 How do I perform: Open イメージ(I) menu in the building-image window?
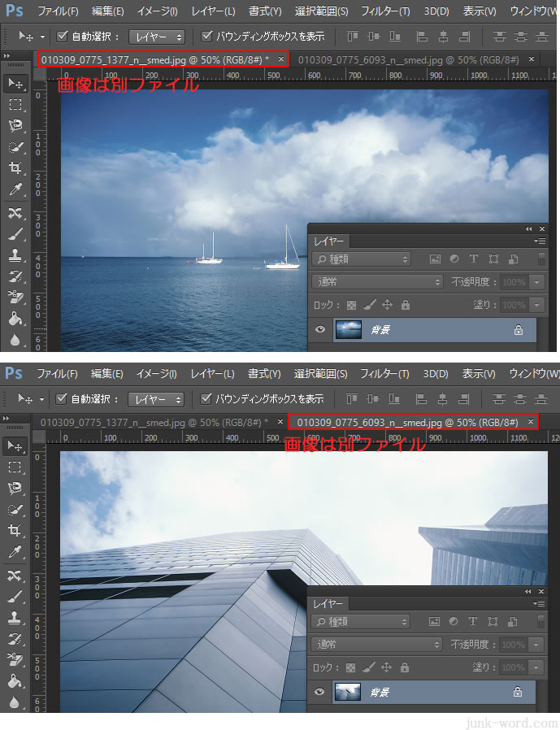pos(156,373)
